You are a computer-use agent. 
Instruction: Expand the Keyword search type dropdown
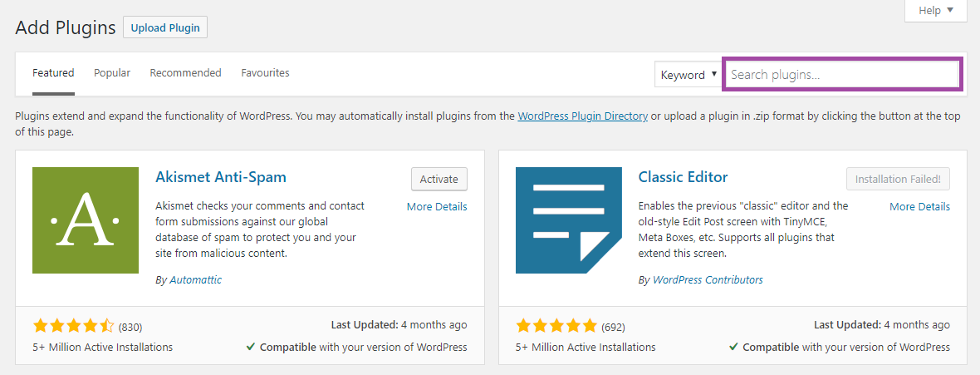click(688, 75)
